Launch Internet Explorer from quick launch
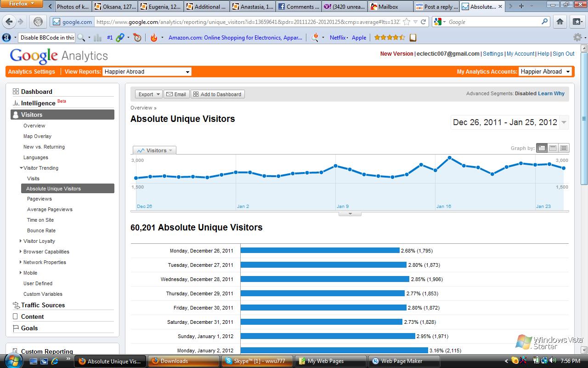 [54, 361]
